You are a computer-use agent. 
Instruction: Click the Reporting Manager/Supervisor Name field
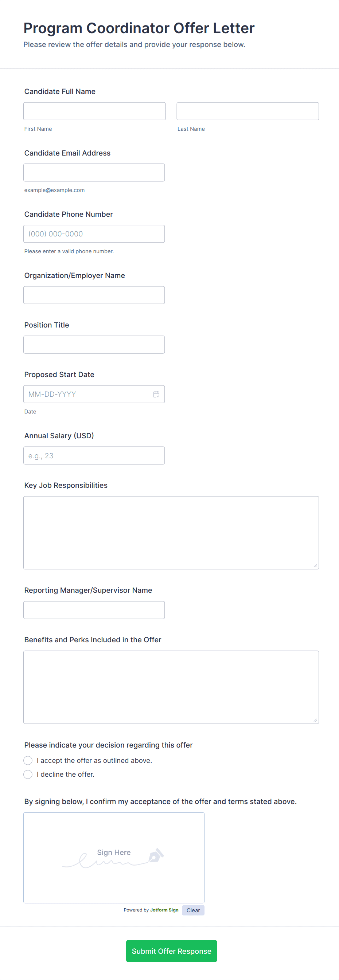[x=94, y=610]
